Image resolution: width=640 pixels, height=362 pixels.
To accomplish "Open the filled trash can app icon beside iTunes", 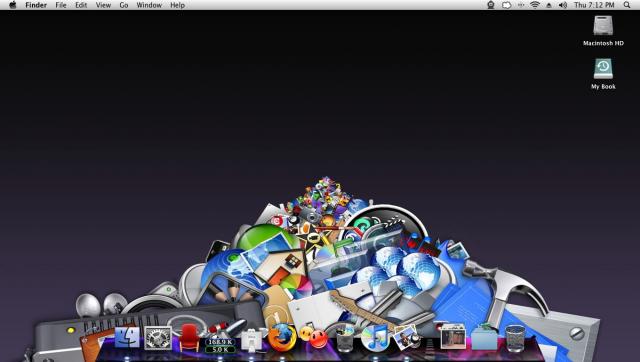I will 344,337.
